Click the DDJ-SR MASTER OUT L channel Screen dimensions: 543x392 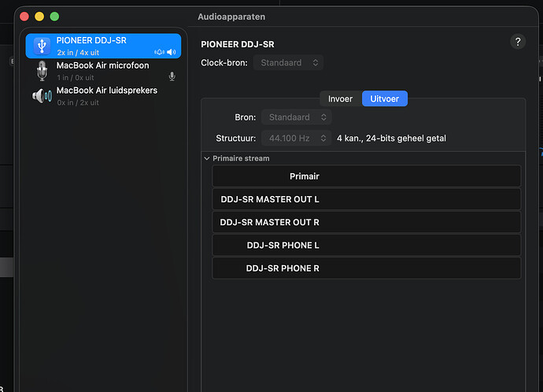pyautogui.click(x=366, y=199)
